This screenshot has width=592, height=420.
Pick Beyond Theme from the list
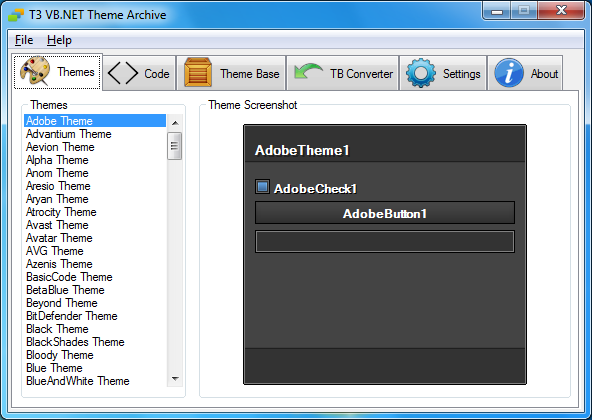pyautogui.click(x=95, y=303)
